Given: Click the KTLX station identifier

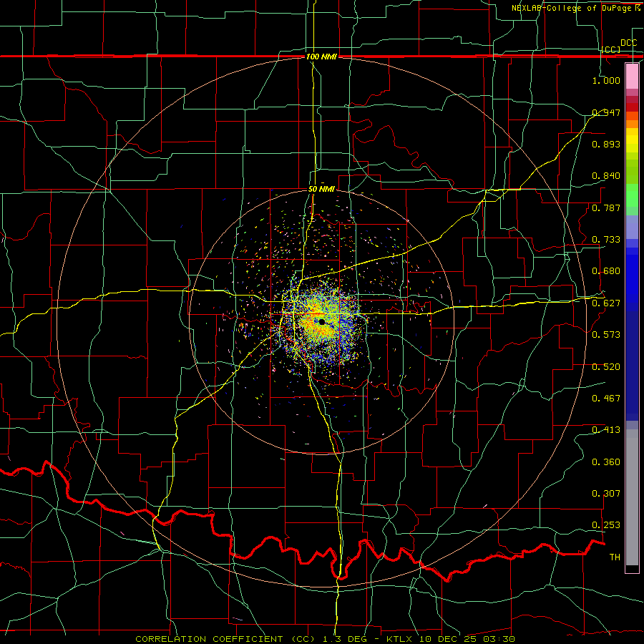Looking at the screenshot, I should (x=401, y=639).
